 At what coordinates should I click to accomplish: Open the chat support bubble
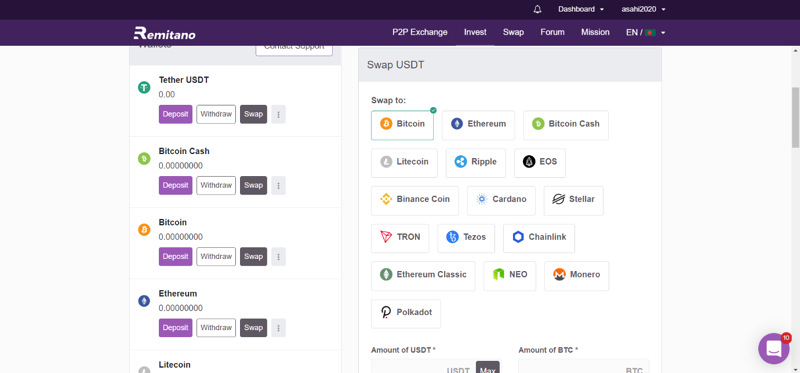[x=773, y=349]
